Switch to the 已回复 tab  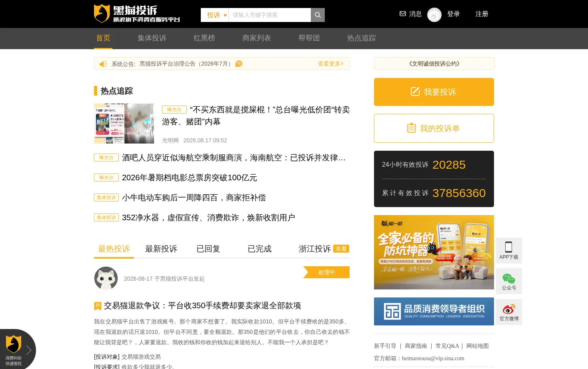208,249
